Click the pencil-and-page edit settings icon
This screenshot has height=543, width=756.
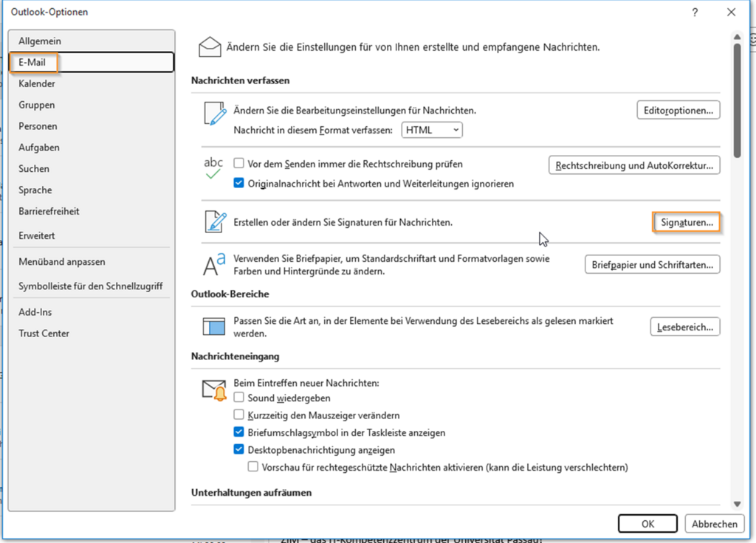pyautogui.click(x=215, y=114)
